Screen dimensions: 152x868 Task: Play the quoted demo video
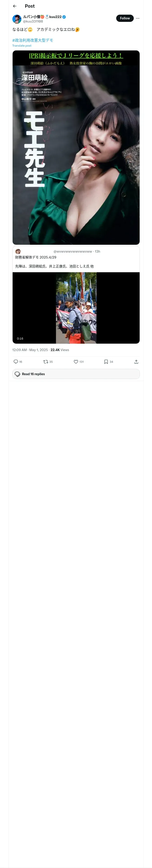pos(76,308)
